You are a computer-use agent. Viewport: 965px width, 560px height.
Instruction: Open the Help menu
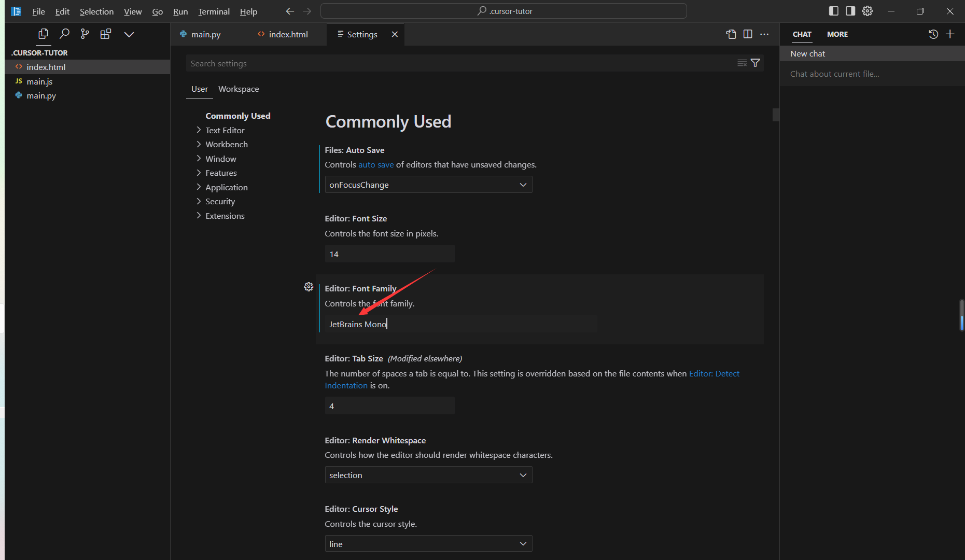click(x=248, y=11)
